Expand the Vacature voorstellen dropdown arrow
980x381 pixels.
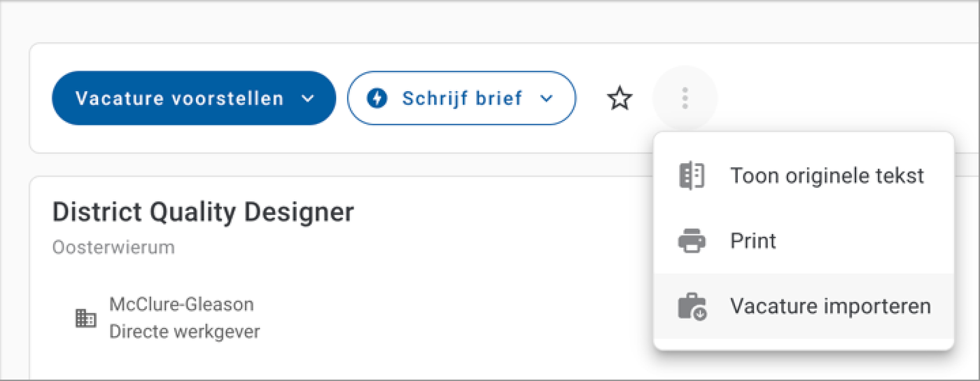(x=308, y=99)
